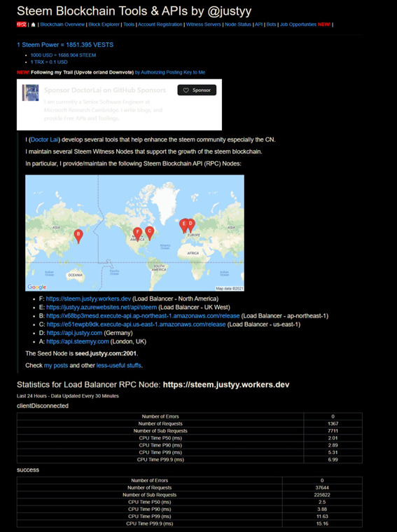Screen dimensions: 397x532
Task: Click '1 TRX = 0.1 USD' link
Action: [x=49, y=62]
